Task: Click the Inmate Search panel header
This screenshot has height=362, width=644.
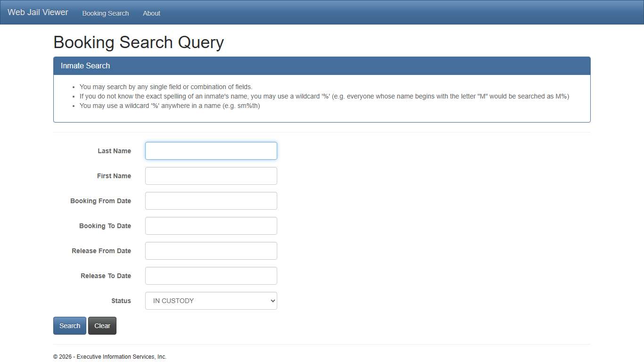Action: [85, 66]
